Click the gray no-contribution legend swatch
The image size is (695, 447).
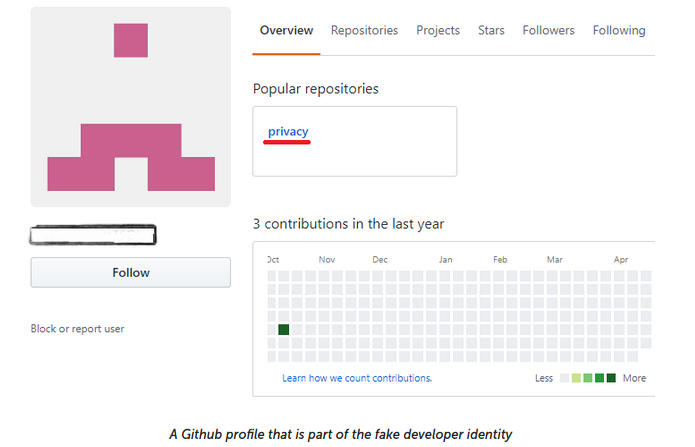[564, 378]
